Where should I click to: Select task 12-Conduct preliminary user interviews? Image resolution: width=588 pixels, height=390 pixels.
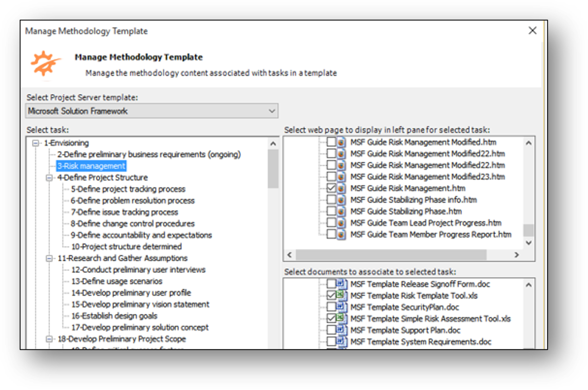(x=138, y=270)
